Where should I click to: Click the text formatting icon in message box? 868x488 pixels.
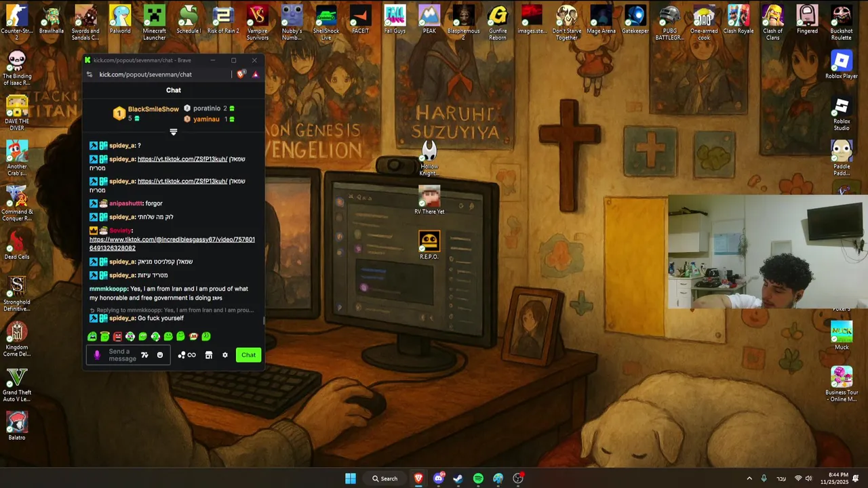pos(144,355)
